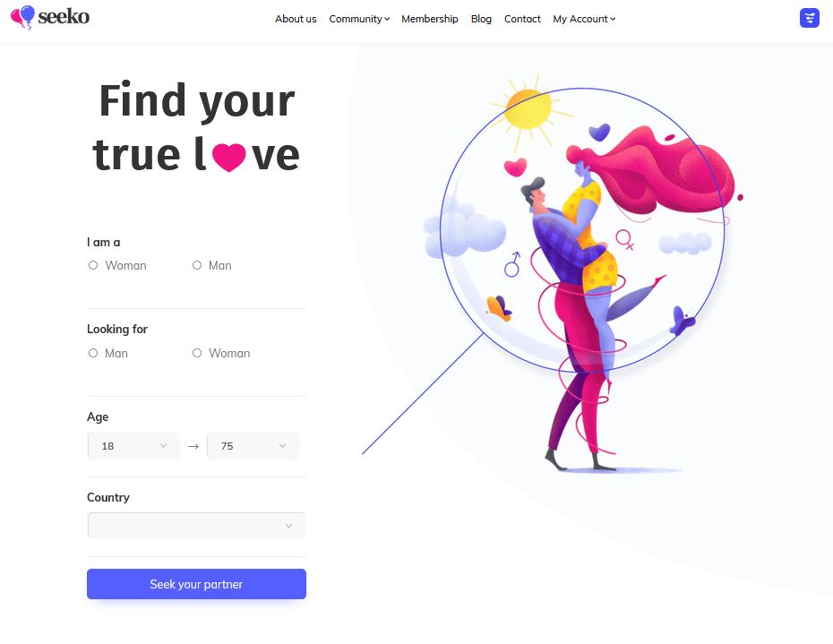The width and height of the screenshot is (833, 644).
Task: Click the orange butterfly in illustration
Action: pyautogui.click(x=499, y=308)
